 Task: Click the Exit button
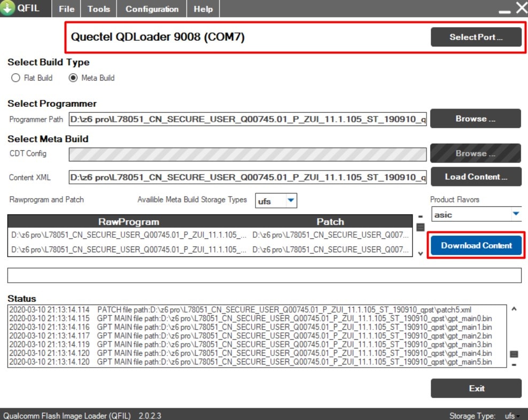click(x=476, y=388)
